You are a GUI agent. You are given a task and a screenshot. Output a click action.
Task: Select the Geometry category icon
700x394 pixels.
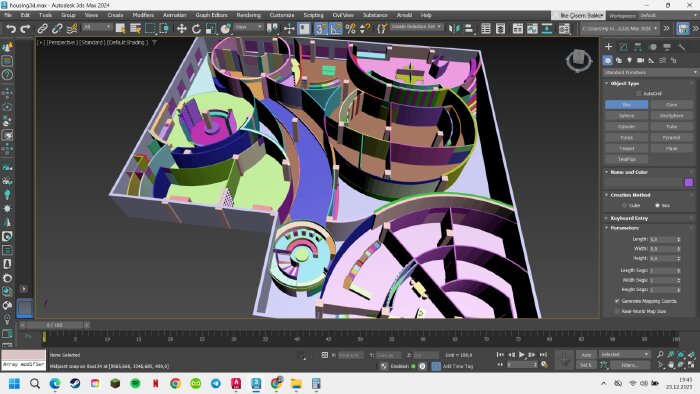pyautogui.click(x=608, y=60)
